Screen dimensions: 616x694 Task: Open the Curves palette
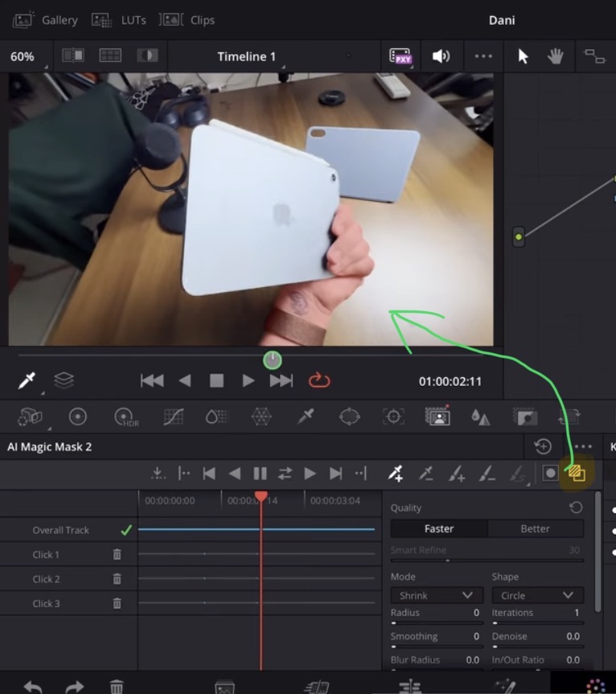click(x=174, y=417)
